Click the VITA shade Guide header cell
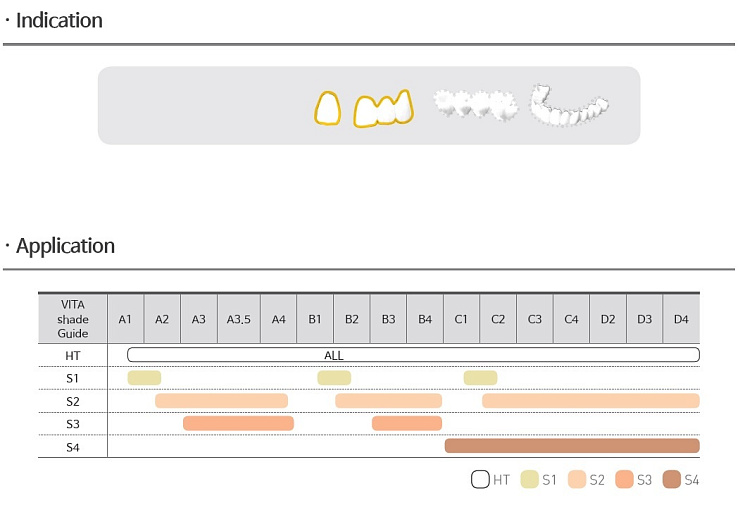The image size is (740, 505). click(x=73, y=320)
